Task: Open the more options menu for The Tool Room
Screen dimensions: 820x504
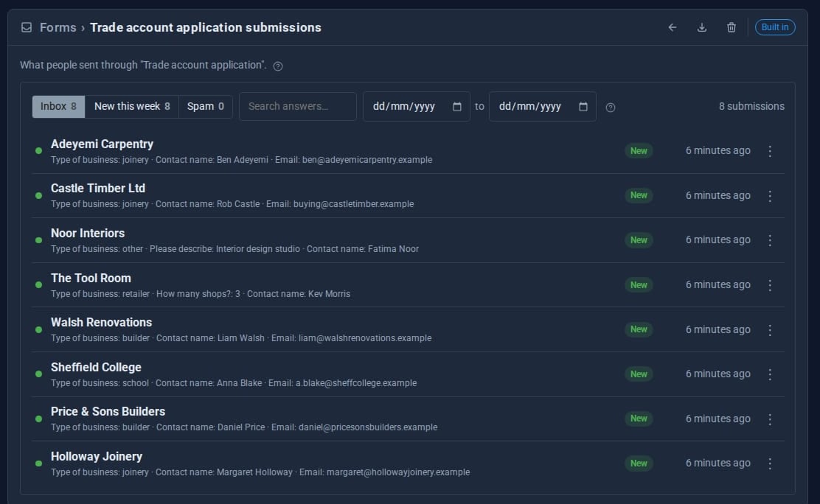Action: (770, 285)
